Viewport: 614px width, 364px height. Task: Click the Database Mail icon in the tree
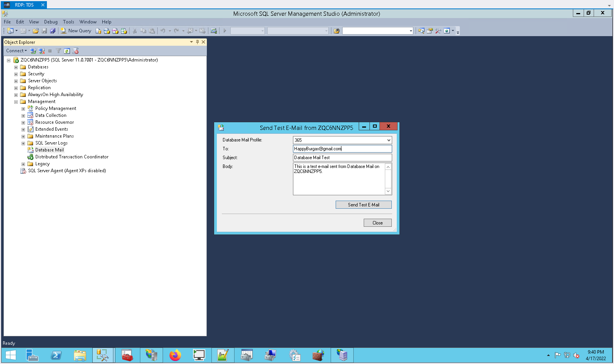point(30,150)
